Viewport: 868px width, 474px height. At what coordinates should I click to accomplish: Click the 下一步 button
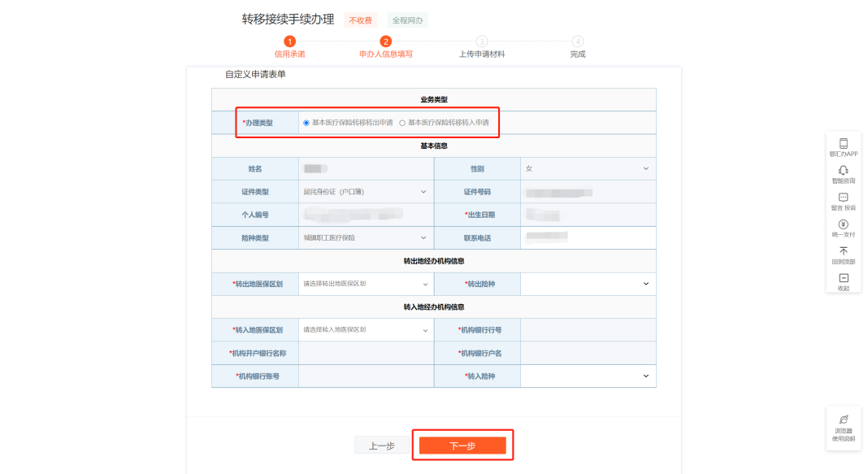tap(462, 446)
